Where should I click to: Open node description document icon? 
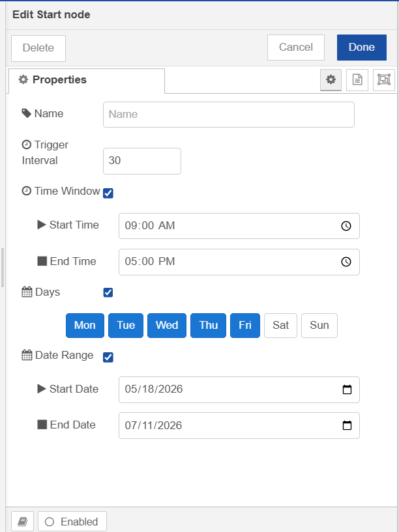coord(357,80)
